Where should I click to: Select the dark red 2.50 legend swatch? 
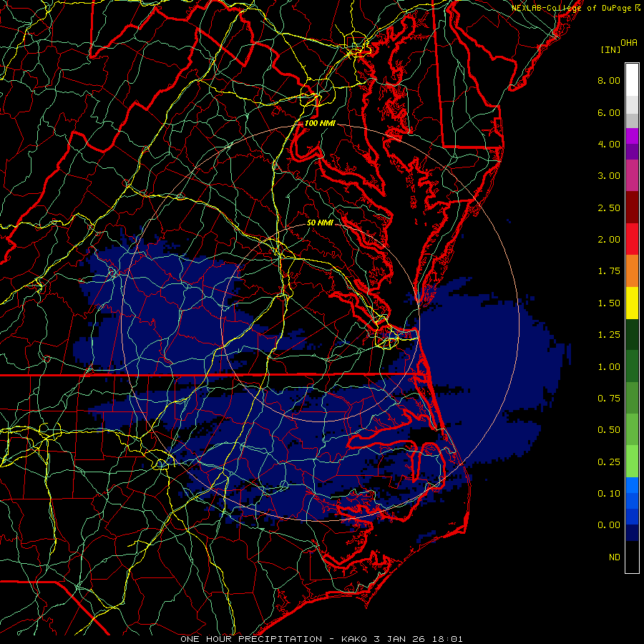pos(632,208)
